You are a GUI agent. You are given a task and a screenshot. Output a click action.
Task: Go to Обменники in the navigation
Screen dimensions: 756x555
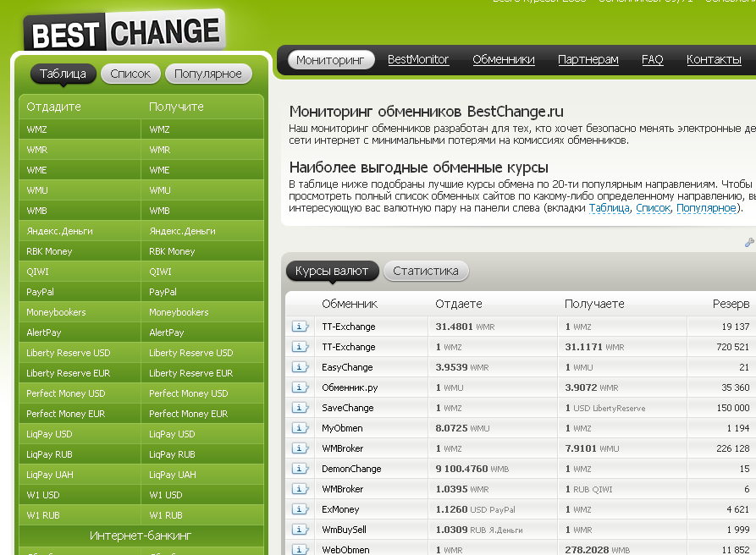coord(504,59)
